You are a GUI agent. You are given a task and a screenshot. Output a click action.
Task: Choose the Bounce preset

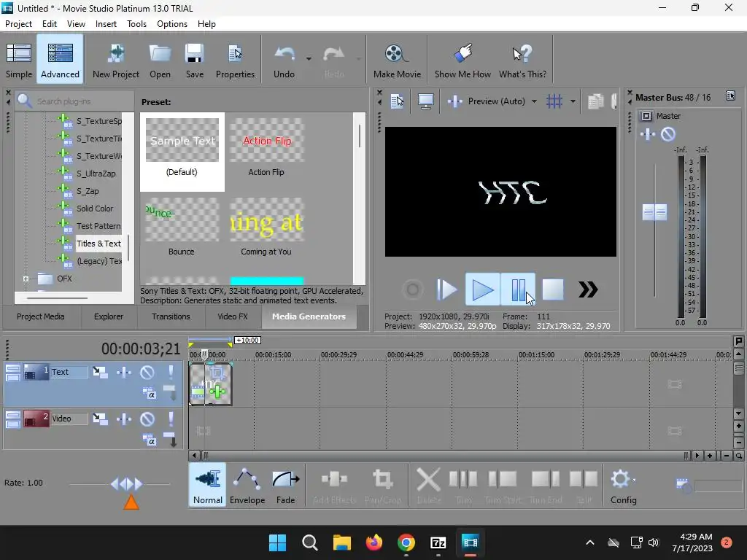(x=182, y=227)
